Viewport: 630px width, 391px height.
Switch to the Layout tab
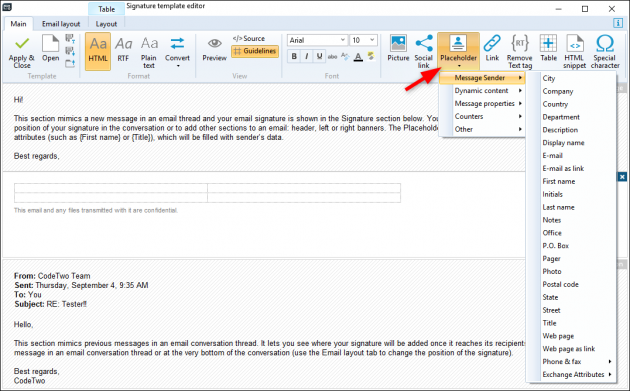coord(106,24)
